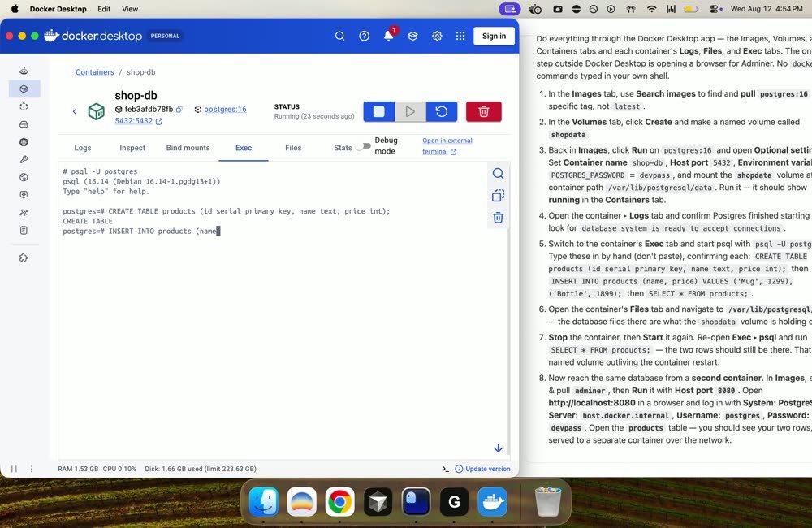Open the apps grid icon in header

460,36
